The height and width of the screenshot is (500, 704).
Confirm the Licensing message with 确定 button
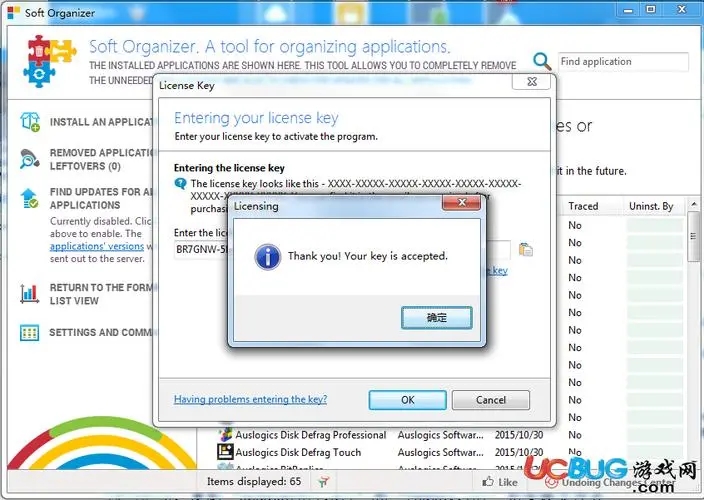[436, 318]
